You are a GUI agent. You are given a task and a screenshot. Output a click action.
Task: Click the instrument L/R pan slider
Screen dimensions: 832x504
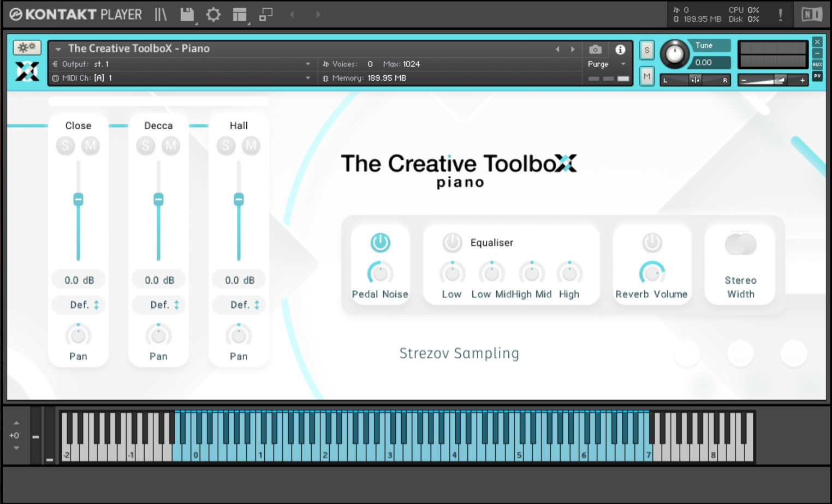pyautogui.click(x=695, y=80)
